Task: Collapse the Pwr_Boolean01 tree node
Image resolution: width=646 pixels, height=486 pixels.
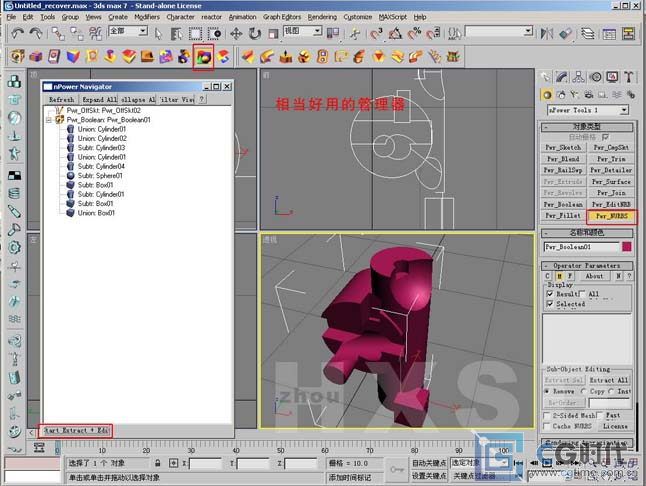Action: coord(49,120)
